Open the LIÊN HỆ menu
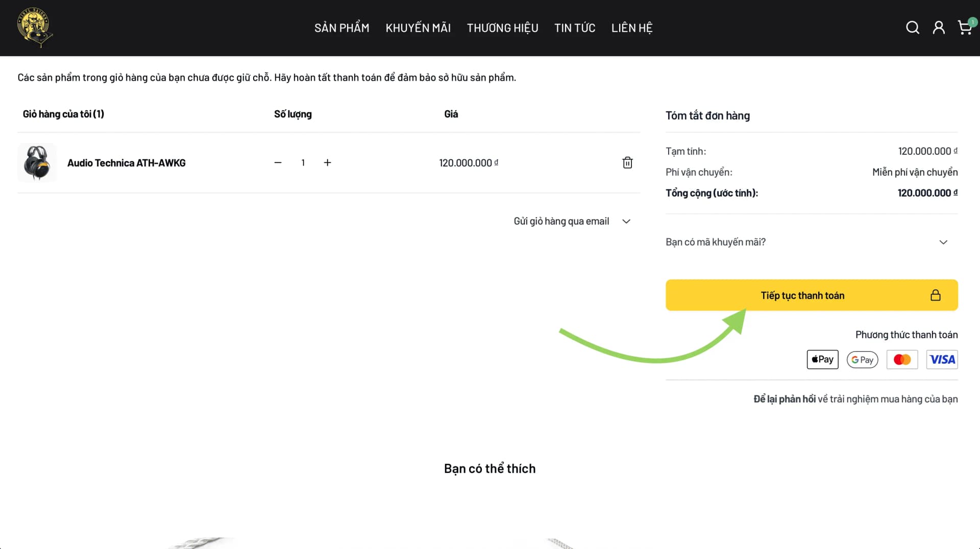980x549 pixels. pyautogui.click(x=632, y=28)
